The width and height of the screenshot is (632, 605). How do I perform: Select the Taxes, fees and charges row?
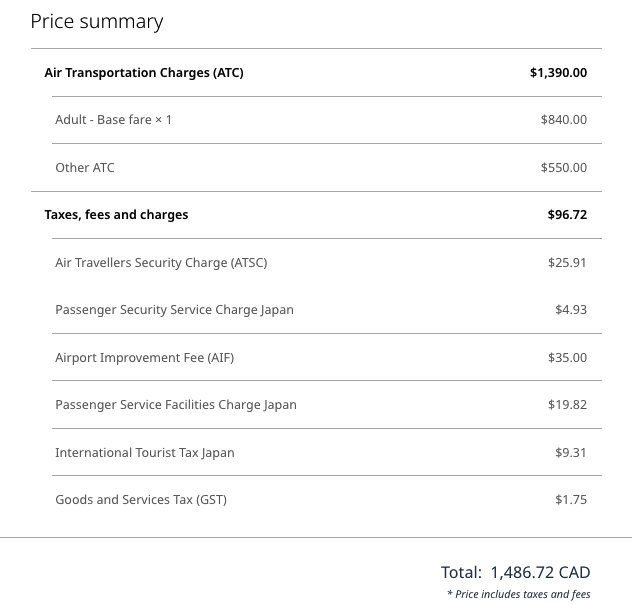(x=316, y=215)
